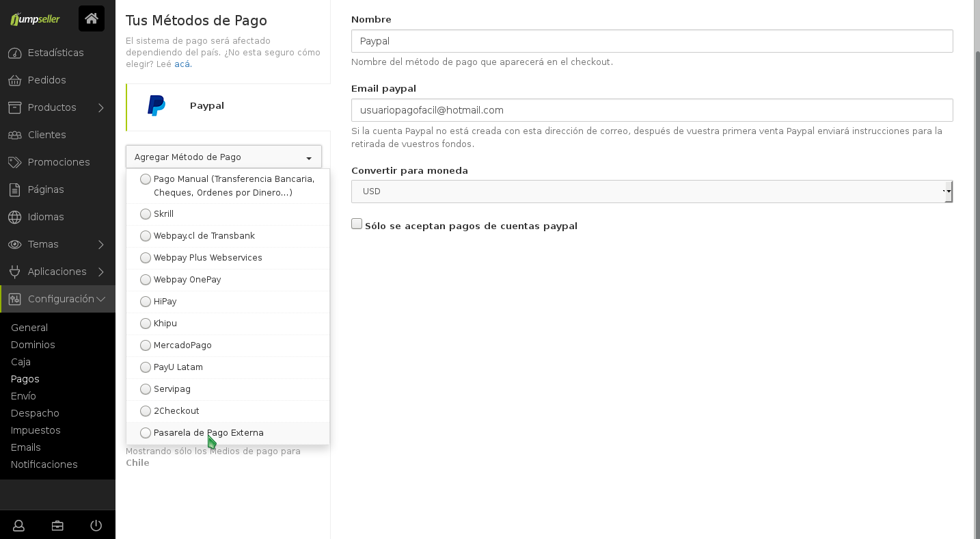Open the Estadísticas menu item
Image resolution: width=980 pixels, height=539 pixels.
(57, 53)
